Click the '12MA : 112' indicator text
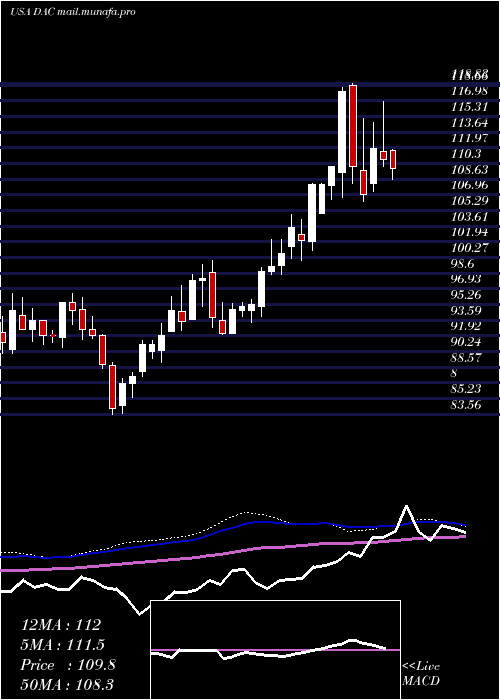This screenshot has width=500, height=700. point(61,625)
